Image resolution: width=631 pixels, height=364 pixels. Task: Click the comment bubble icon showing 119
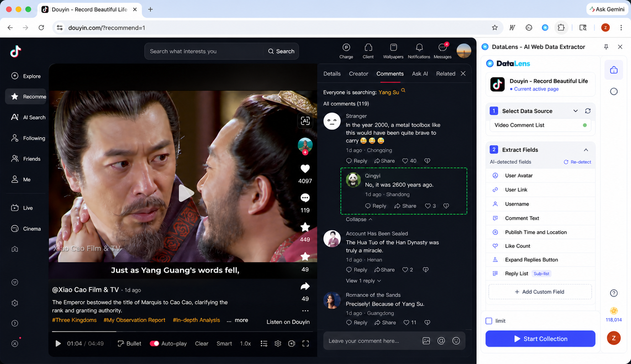point(305,198)
